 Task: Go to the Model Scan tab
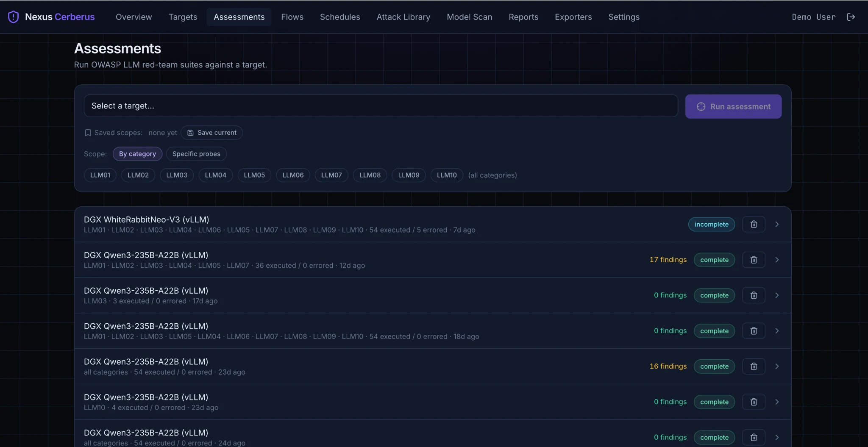[x=469, y=17]
